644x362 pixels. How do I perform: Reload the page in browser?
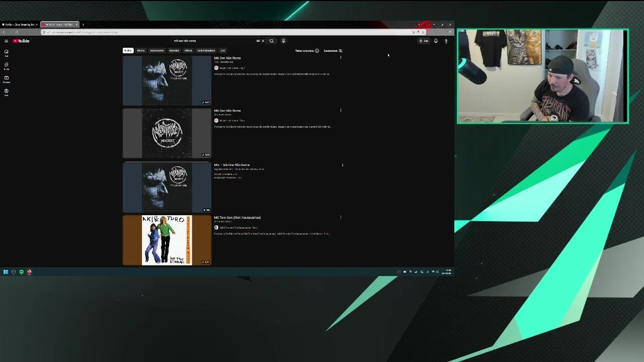tap(17, 32)
